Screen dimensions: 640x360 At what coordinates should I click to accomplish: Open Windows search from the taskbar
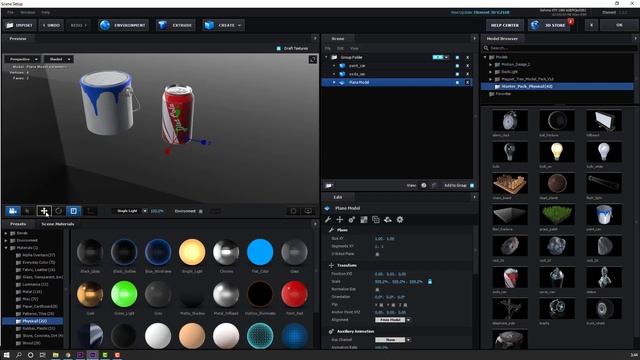point(19,355)
